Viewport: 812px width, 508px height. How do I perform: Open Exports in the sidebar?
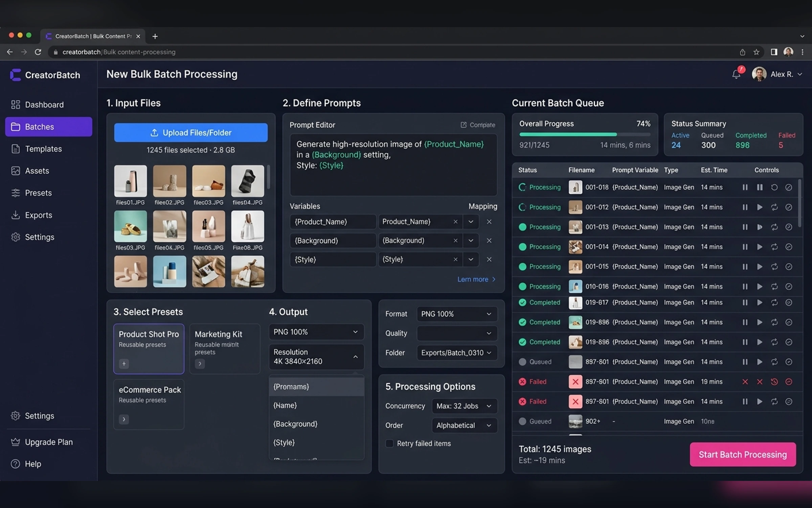pyautogui.click(x=48, y=215)
